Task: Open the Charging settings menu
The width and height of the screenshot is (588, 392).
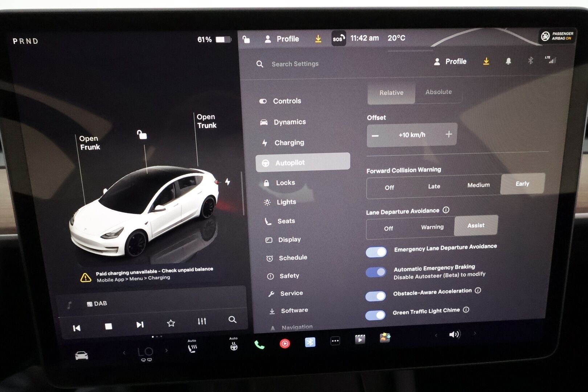Action: point(283,143)
